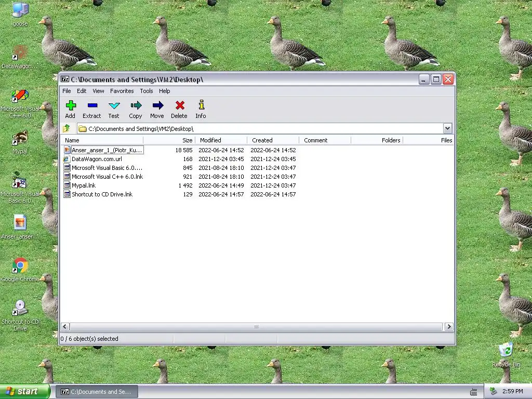This screenshot has width=532, height=399.
Task: Select Mypal raccoon desktop icon
Action: tap(20, 138)
